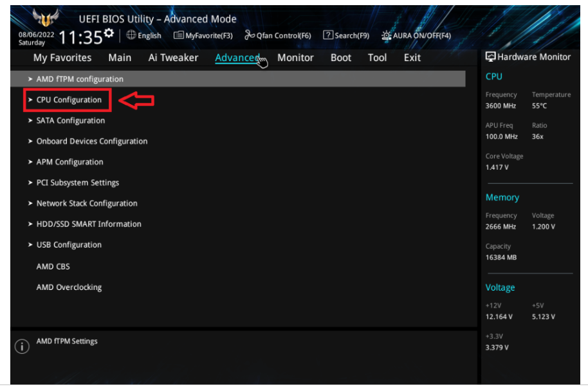This screenshot has width=588, height=389.
Task: Open the Exit tab
Action: (x=412, y=58)
